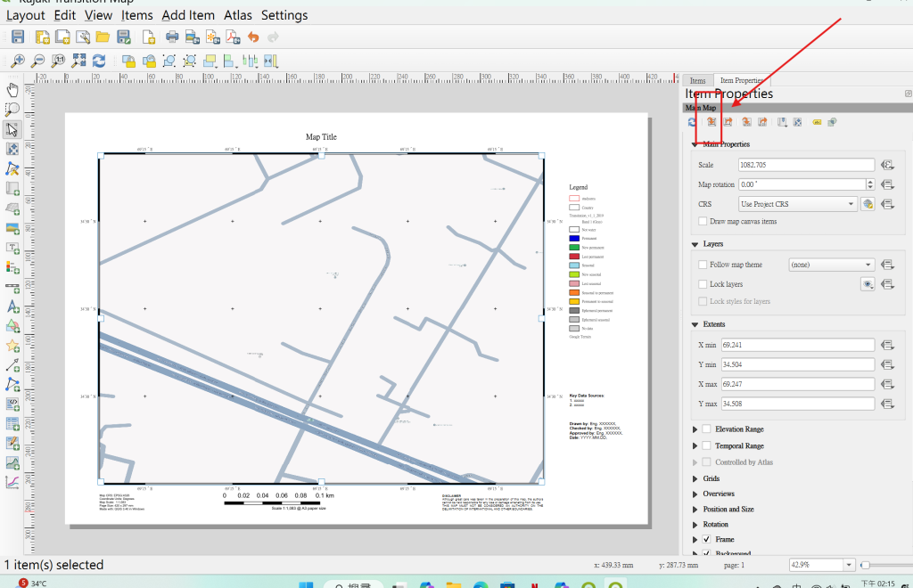
Task: Save the project with the floppy icon
Action: coord(18,37)
